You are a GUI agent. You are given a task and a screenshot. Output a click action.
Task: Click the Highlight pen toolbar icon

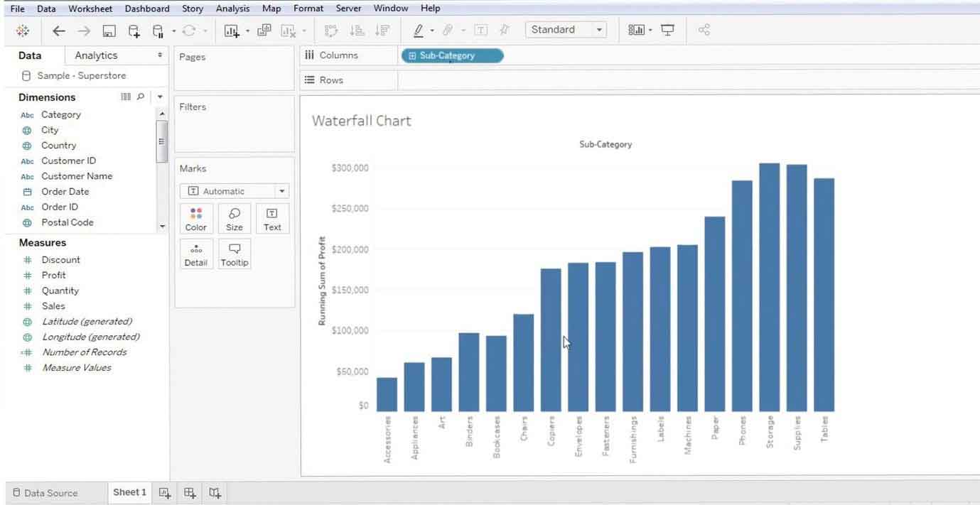(x=421, y=30)
